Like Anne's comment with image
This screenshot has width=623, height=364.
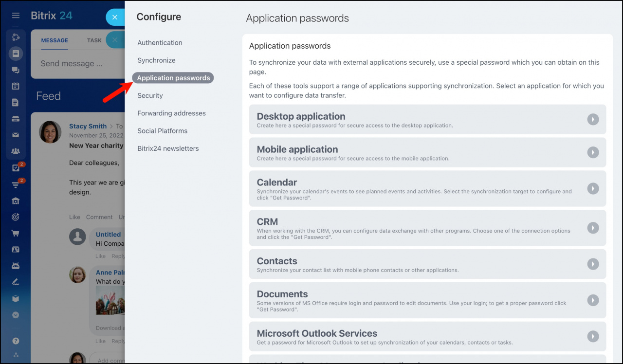point(100,341)
